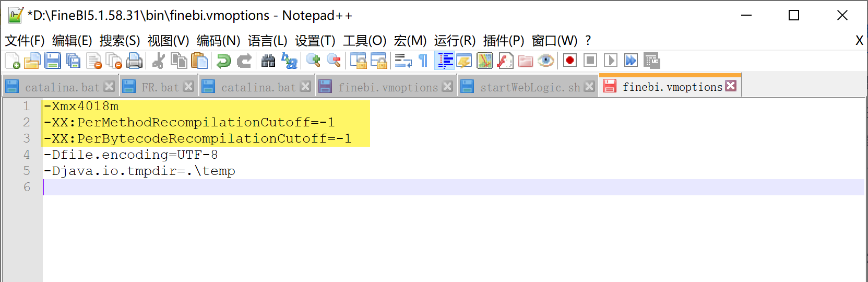Copy selection with toolbar Copy icon
The height and width of the screenshot is (282, 868).
[179, 61]
